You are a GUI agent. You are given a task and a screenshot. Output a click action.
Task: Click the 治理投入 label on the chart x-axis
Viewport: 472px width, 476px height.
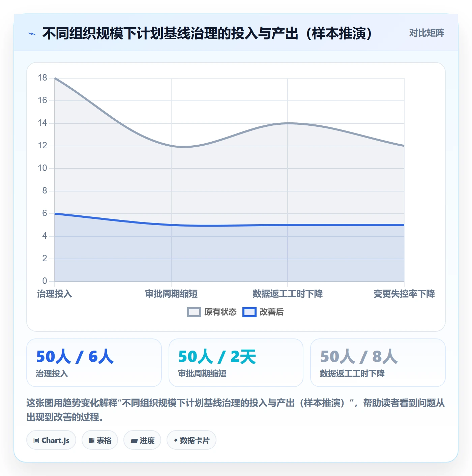pyautogui.click(x=55, y=294)
